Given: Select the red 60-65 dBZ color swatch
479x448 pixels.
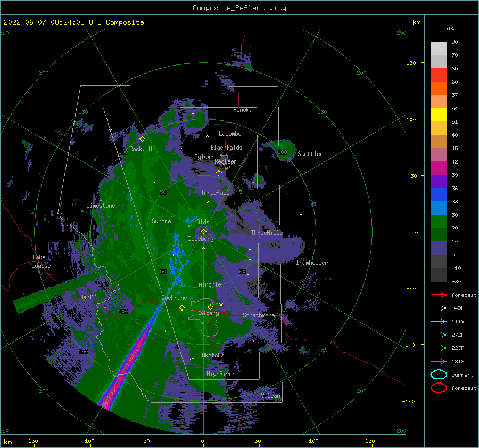Looking at the screenshot, I should 439,75.
